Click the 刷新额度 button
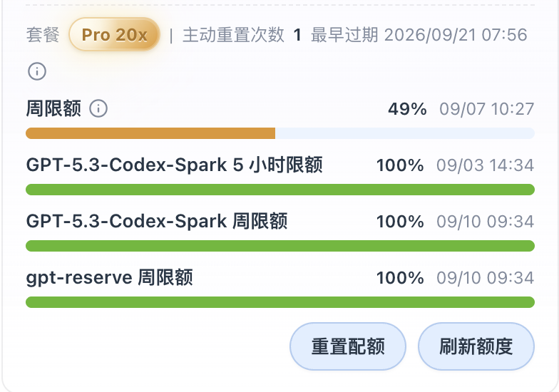This screenshot has width=559, height=392. [476, 346]
